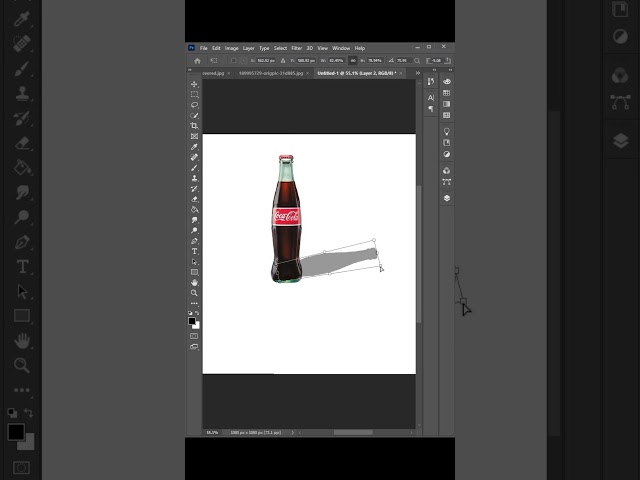Select the Move tool
Image resolution: width=640 pixels, height=480 pixels.
coord(194,84)
